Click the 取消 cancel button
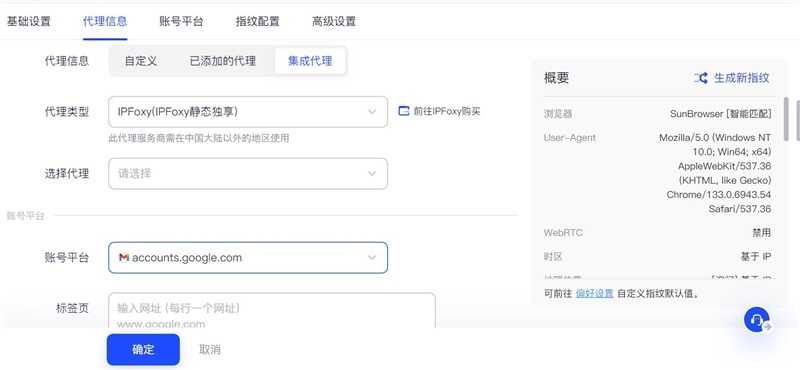800x370 pixels. tap(210, 350)
